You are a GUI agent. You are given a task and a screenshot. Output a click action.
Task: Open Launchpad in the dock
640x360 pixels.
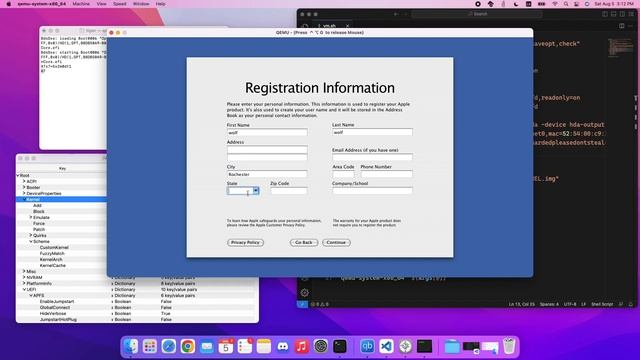tap(150, 346)
